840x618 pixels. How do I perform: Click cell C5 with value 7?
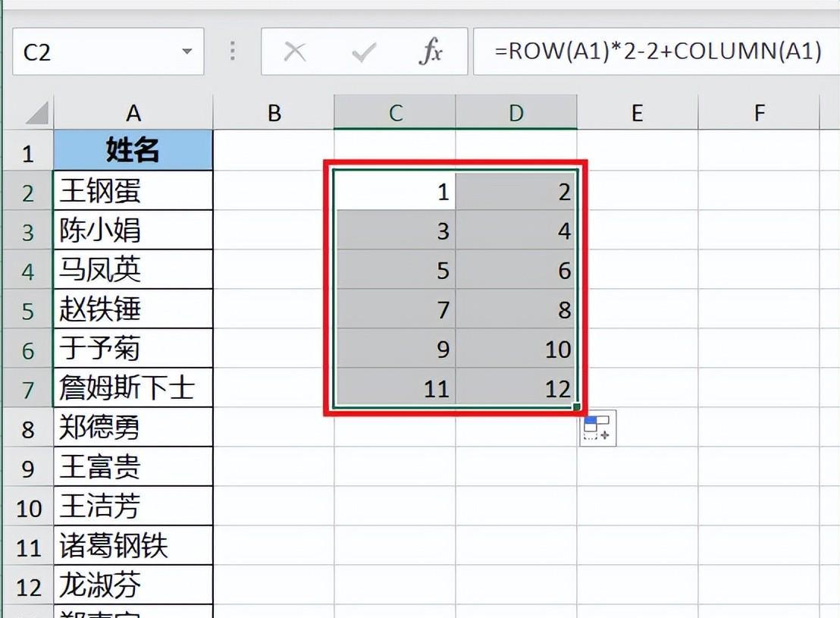(395, 309)
